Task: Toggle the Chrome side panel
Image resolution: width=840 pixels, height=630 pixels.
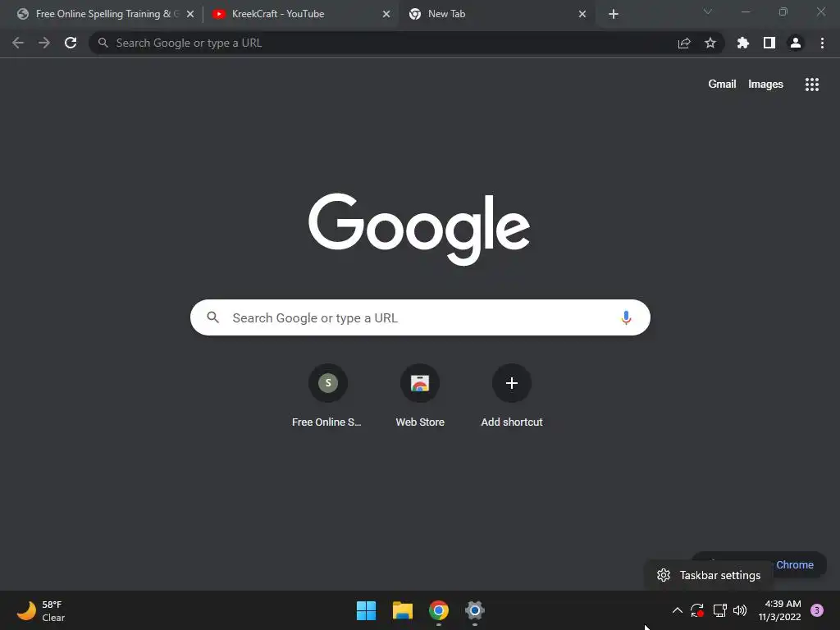Action: click(769, 43)
